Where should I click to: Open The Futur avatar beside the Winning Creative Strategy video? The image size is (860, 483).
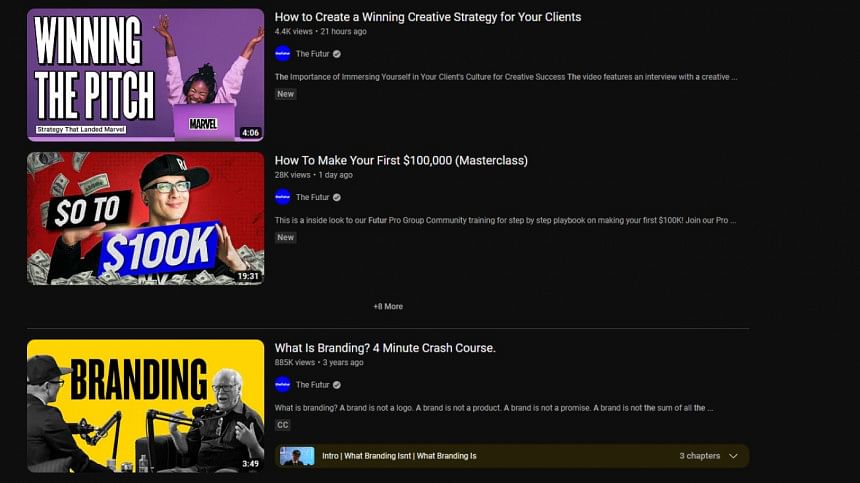[x=283, y=54]
